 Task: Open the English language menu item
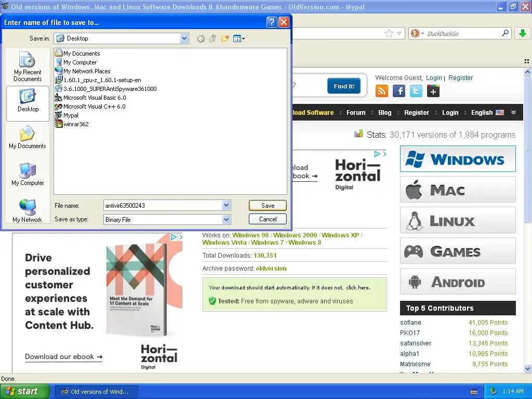(x=487, y=112)
